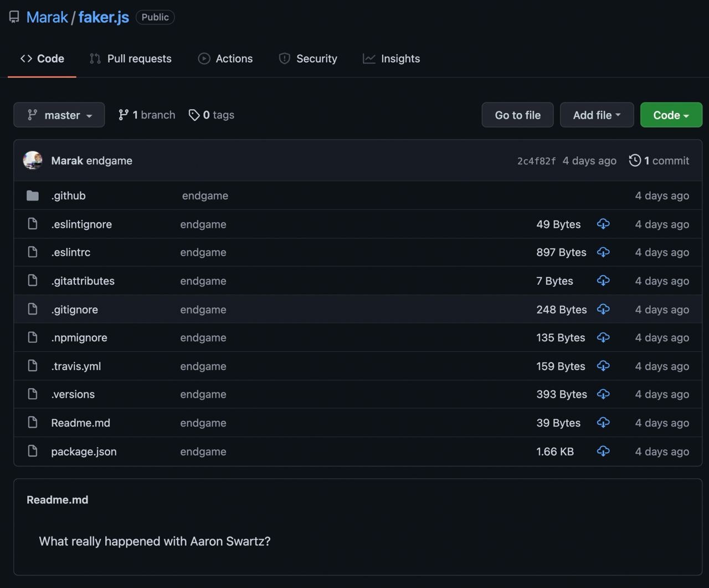Open the .gitignore file
Screen dimensions: 709x588
(x=75, y=310)
